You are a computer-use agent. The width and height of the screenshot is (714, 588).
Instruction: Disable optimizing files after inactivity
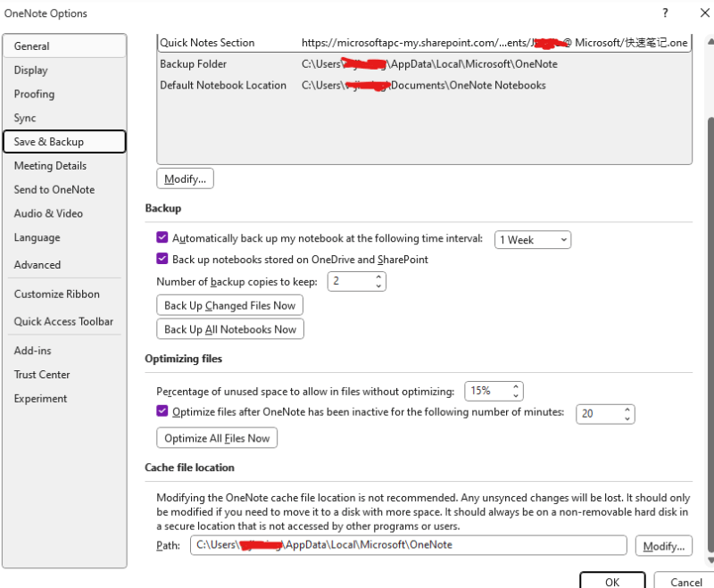(162, 411)
